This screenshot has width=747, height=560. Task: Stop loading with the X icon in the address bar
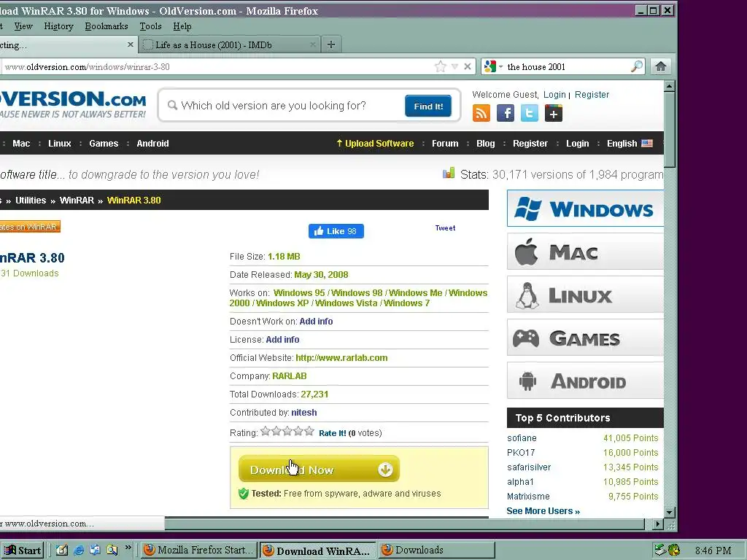tap(468, 66)
